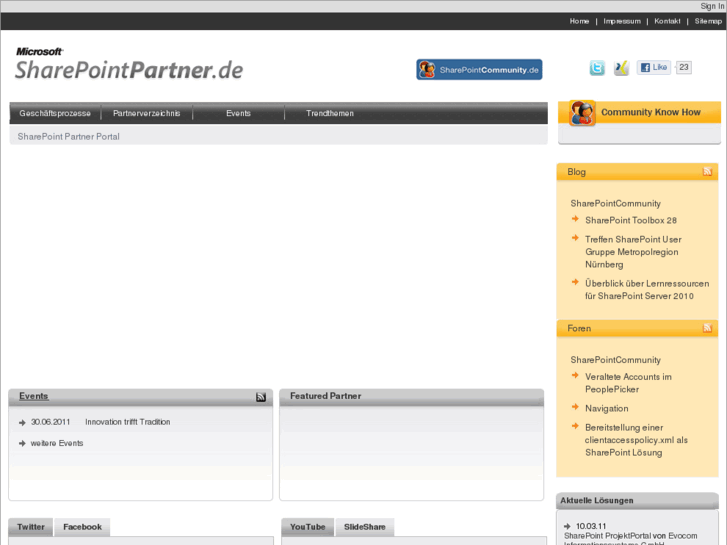Open the Blog RSS feed icon
The width and height of the screenshot is (727, 545).
tap(707, 172)
